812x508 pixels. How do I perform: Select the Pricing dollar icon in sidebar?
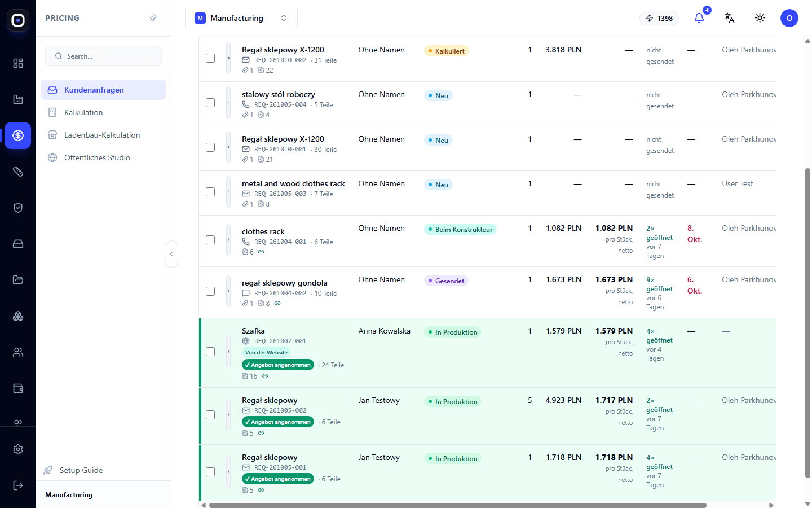[x=18, y=135]
